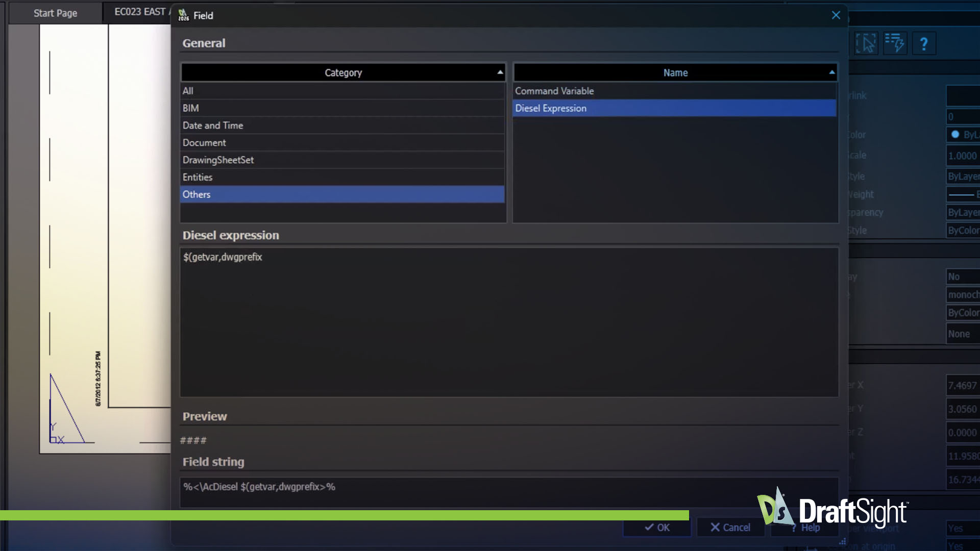Click the None property value
The width and height of the screenshot is (980, 551).
point(964,334)
